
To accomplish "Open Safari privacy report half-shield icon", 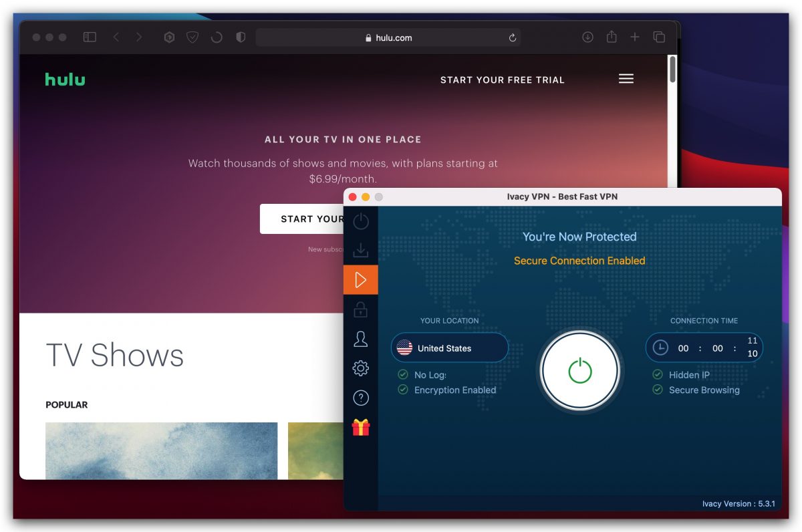I will click(241, 37).
